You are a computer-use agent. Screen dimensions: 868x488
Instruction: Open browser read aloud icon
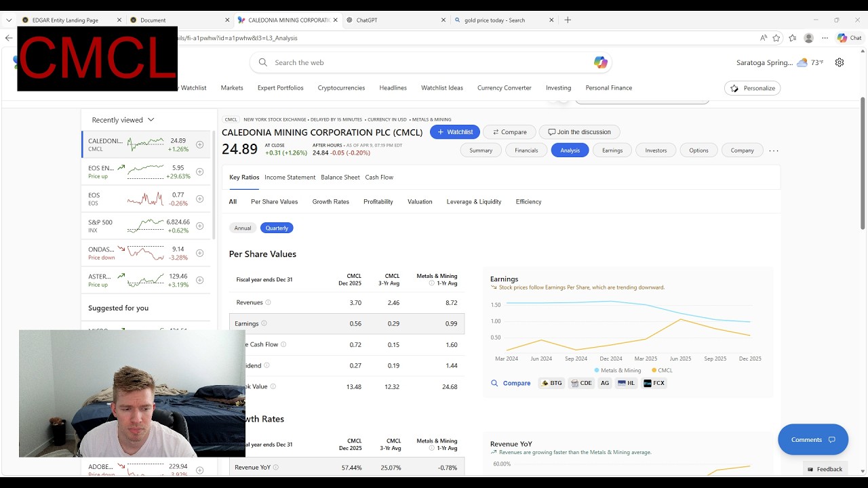tap(764, 38)
